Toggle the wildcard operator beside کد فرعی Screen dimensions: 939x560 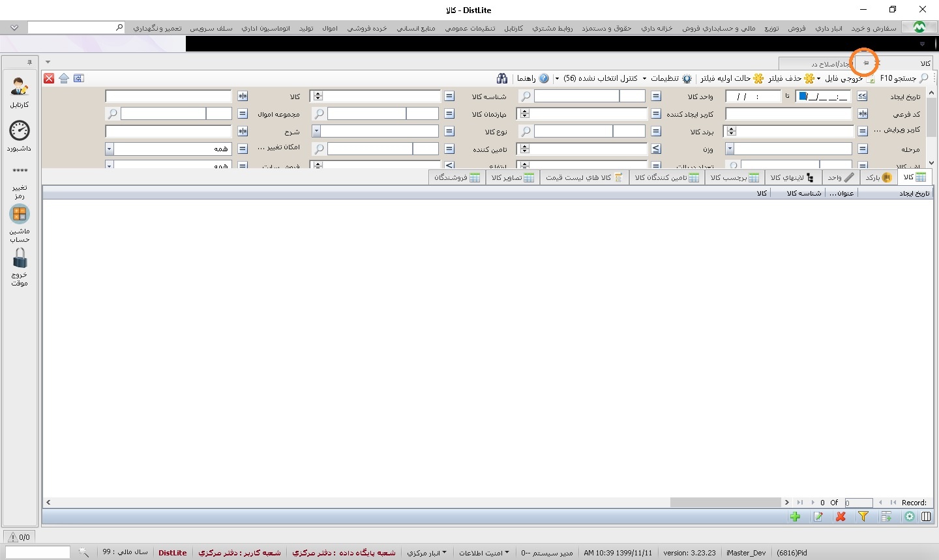pyautogui.click(x=862, y=114)
